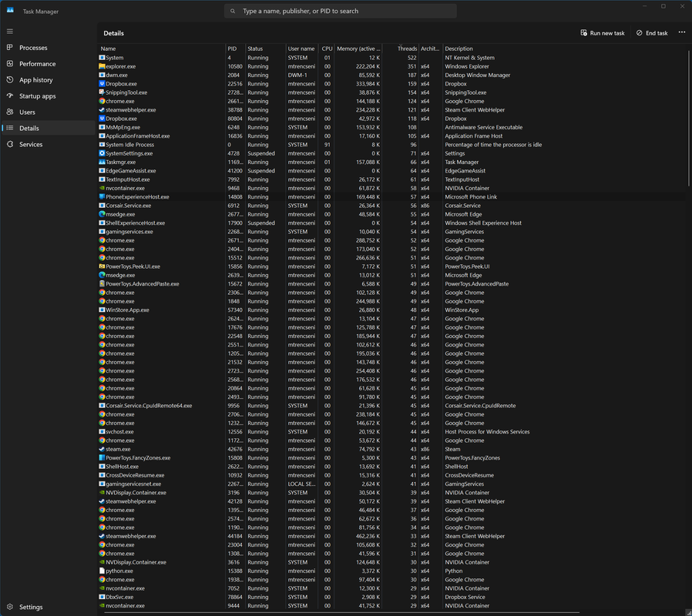Screen dimensions: 692x616
Task: Select the TextInputHost.exe row
Action: tap(391, 179)
